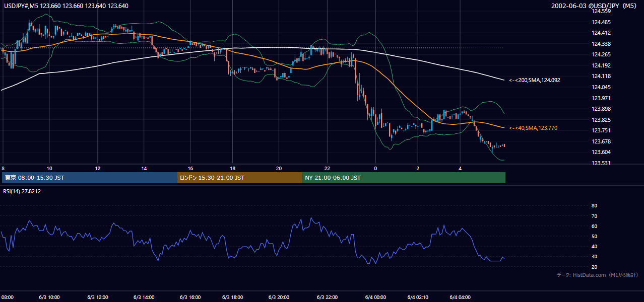Click the hour label 14 under the price chart
644x302 pixels.
pyautogui.click(x=144, y=169)
